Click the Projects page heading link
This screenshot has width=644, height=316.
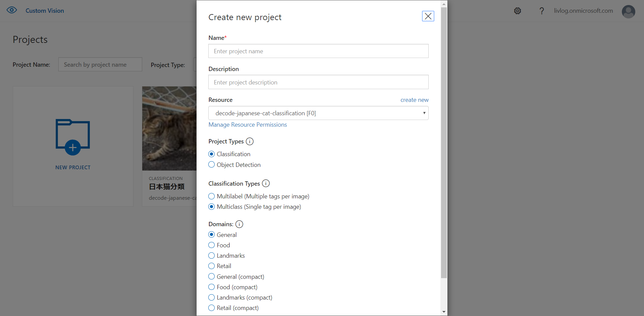point(30,40)
